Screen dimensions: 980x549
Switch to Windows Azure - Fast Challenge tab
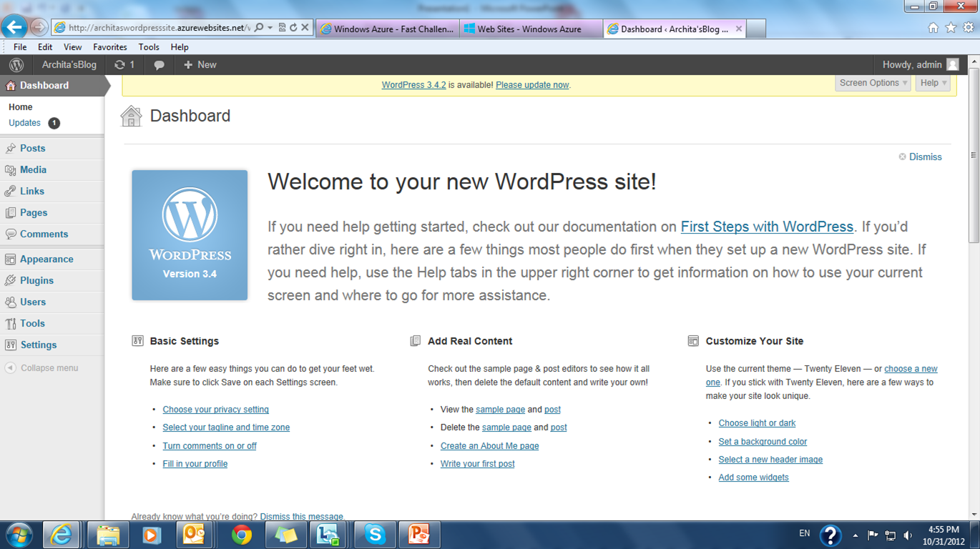coord(387,29)
